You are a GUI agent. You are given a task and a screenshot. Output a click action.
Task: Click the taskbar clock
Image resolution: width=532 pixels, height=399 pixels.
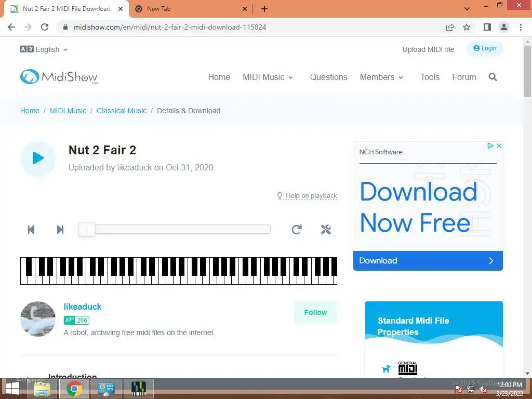click(509, 389)
